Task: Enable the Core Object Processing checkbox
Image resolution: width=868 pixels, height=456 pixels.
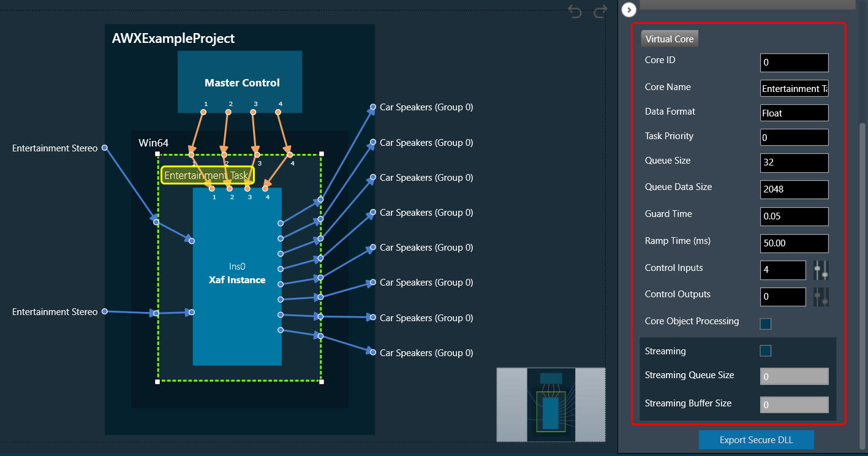Action: tap(765, 324)
